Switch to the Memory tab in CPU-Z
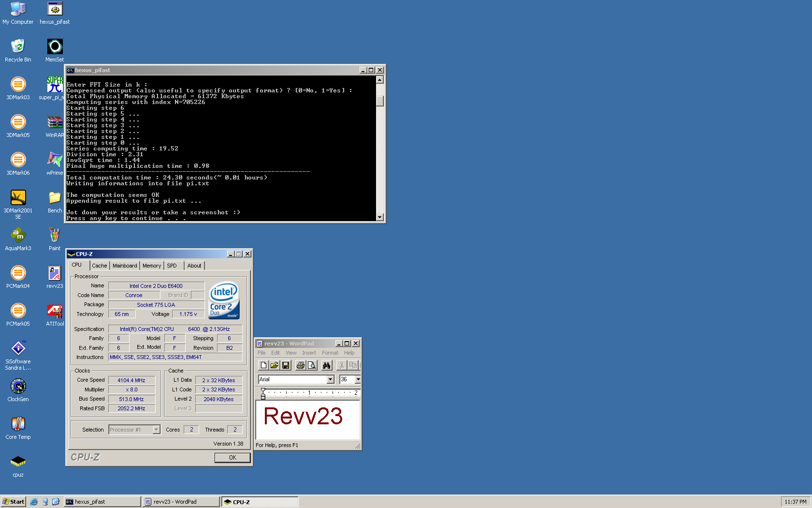Screen dimensions: 812x508 coord(152,266)
